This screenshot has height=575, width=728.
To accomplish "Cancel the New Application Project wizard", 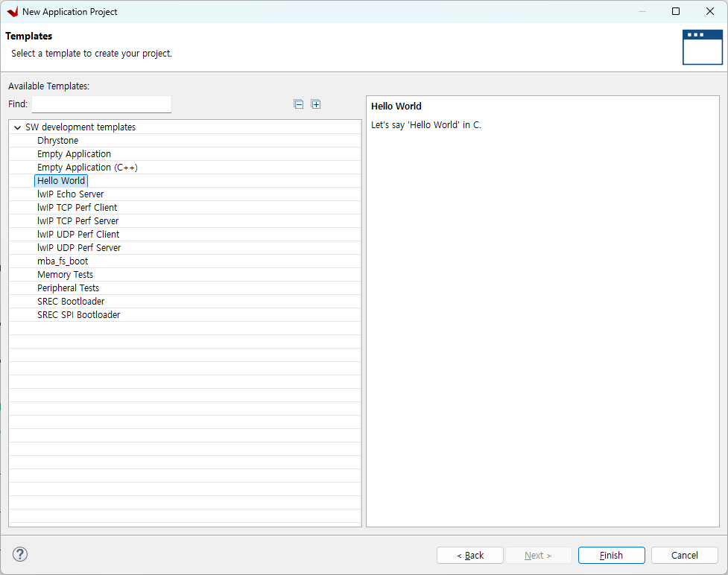I will [x=684, y=555].
